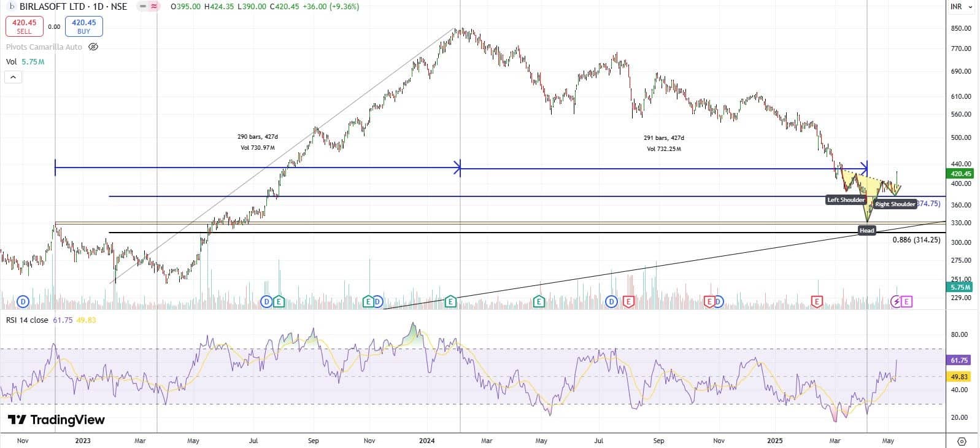Select the Pivots Camarilla Auto legend label

[44, 47]
